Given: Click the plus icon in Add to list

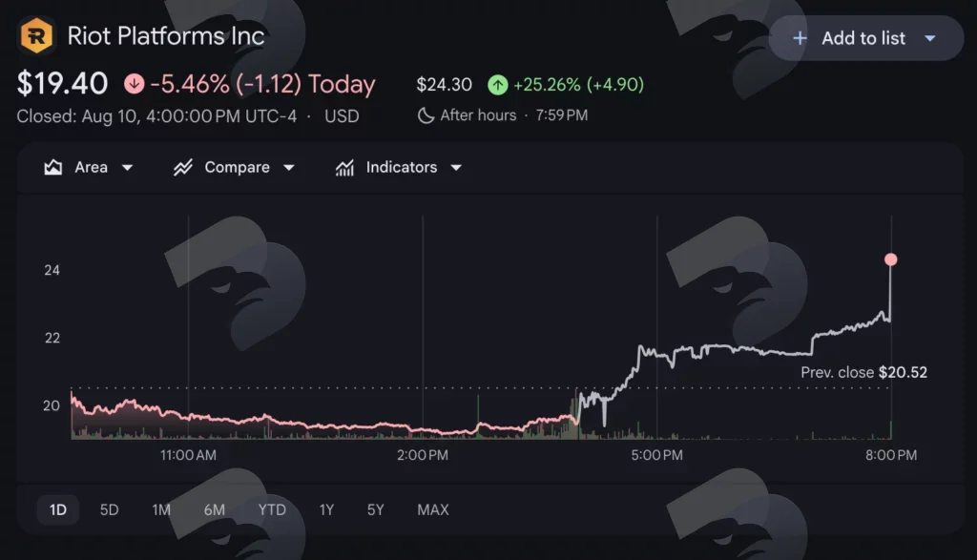Looking at the screenshot, I should pyautogui.click(x=800, y=38).
